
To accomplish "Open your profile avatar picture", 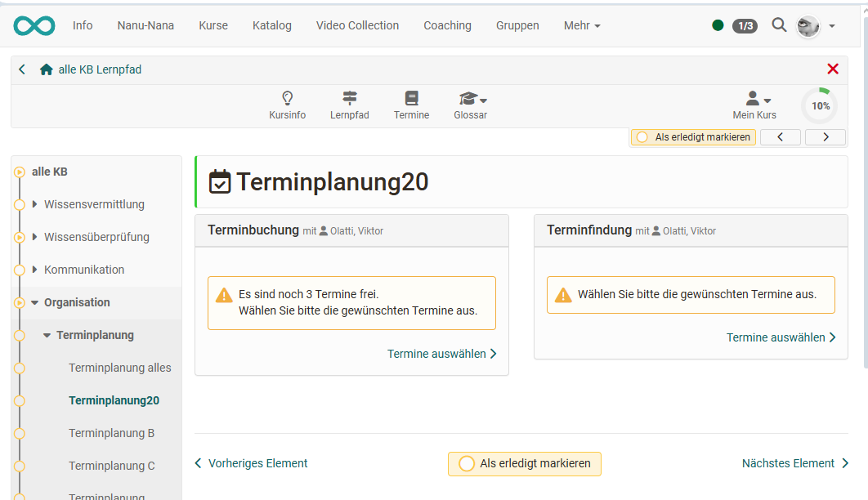I will [x=808, y=25].
